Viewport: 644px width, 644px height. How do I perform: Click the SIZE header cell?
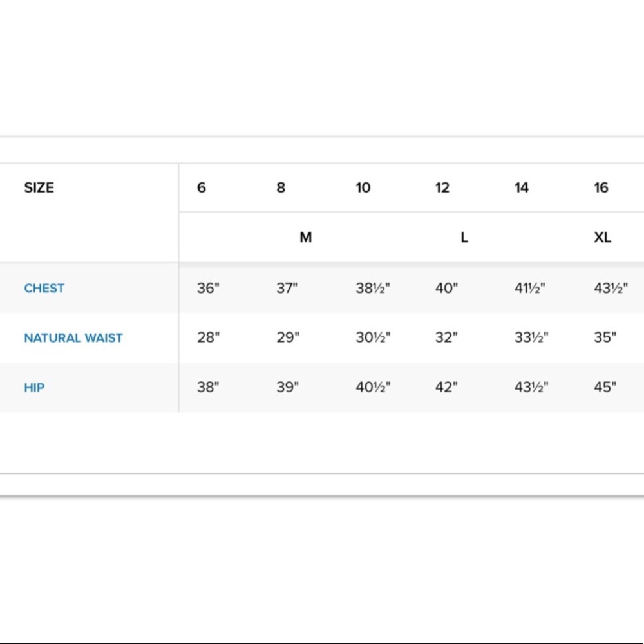coord(39,187)
